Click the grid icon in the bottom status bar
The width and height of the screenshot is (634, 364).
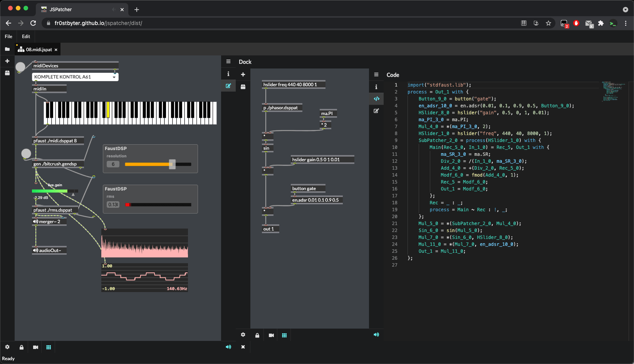pyautogui.click(x=49, y=347)
